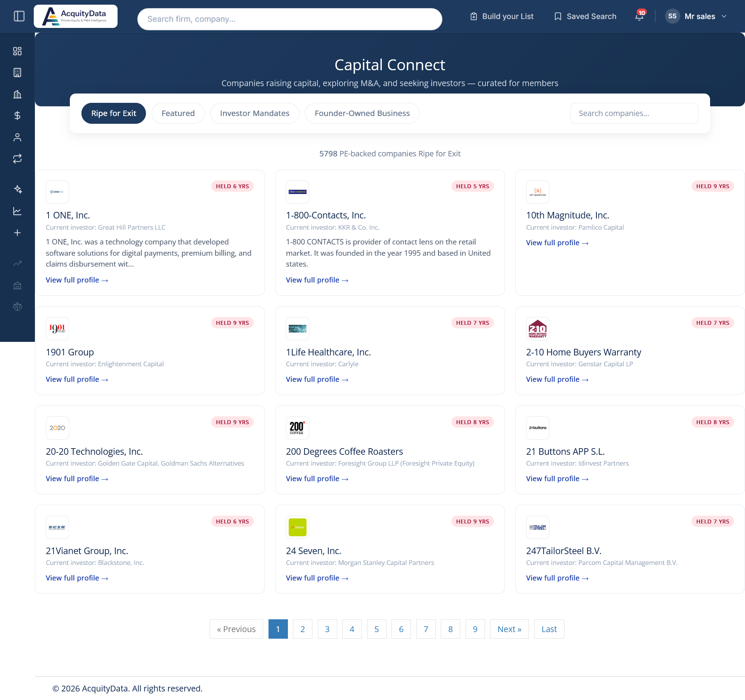
Task: View full profile of 21Vianet Group, Inc.
Action: coord(77,578)
